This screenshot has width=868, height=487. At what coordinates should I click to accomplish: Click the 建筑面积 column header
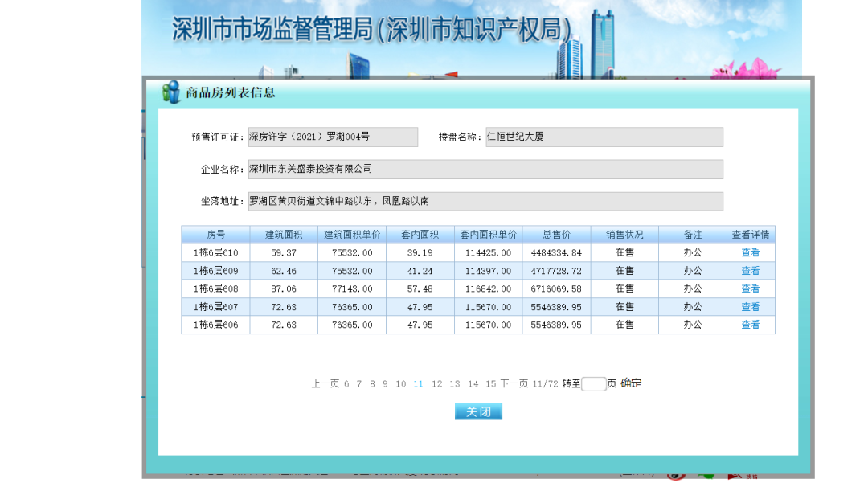click(284, 235)
